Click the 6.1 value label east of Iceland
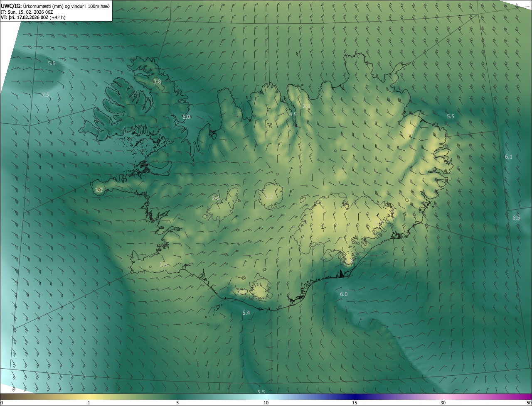The width and height of the screenshot is (532, 406). click(509, 157)
